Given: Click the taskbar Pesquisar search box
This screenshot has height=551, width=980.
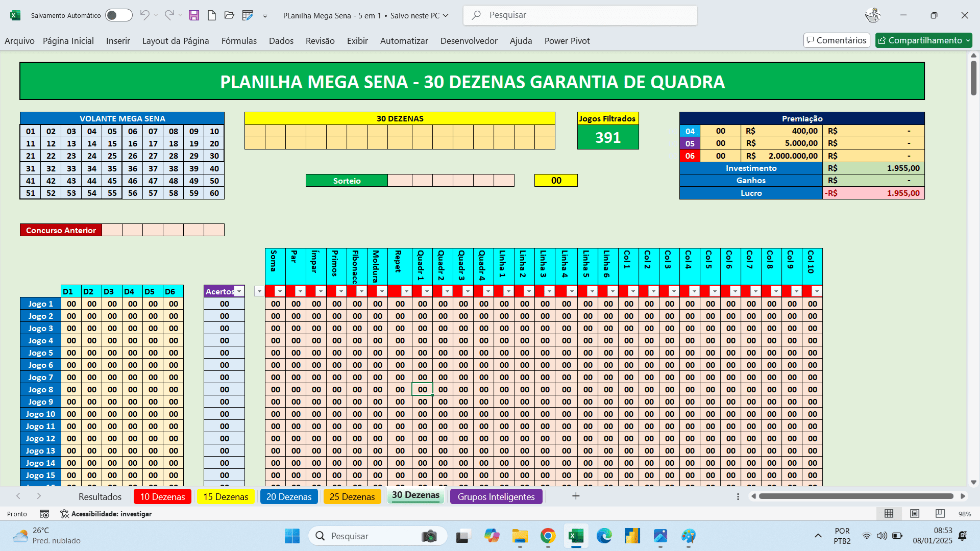Looking at the screenshot, I should [x=378, y=536].
